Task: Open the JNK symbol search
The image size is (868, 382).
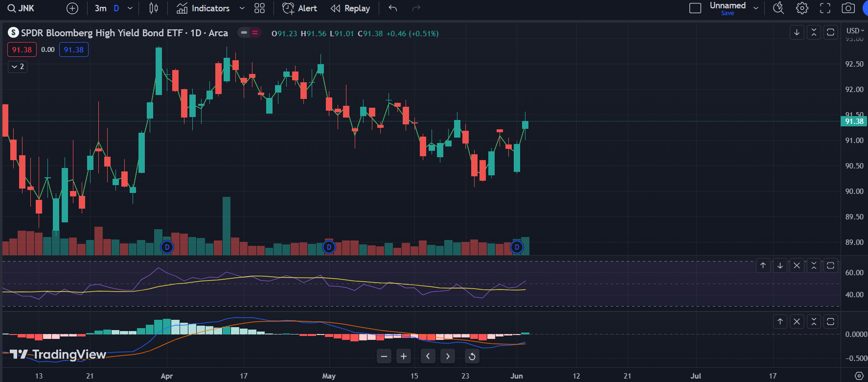Action: pos(21,8)
